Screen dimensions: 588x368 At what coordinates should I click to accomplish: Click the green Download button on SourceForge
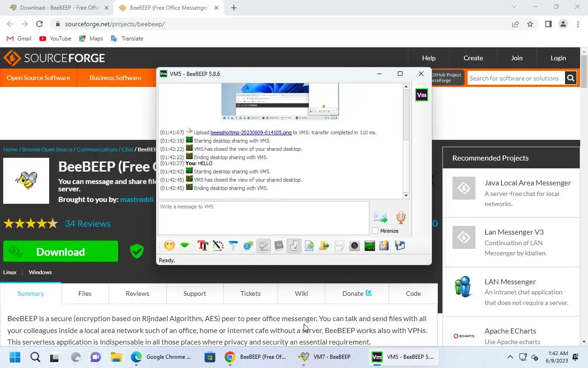click(61, 252)
